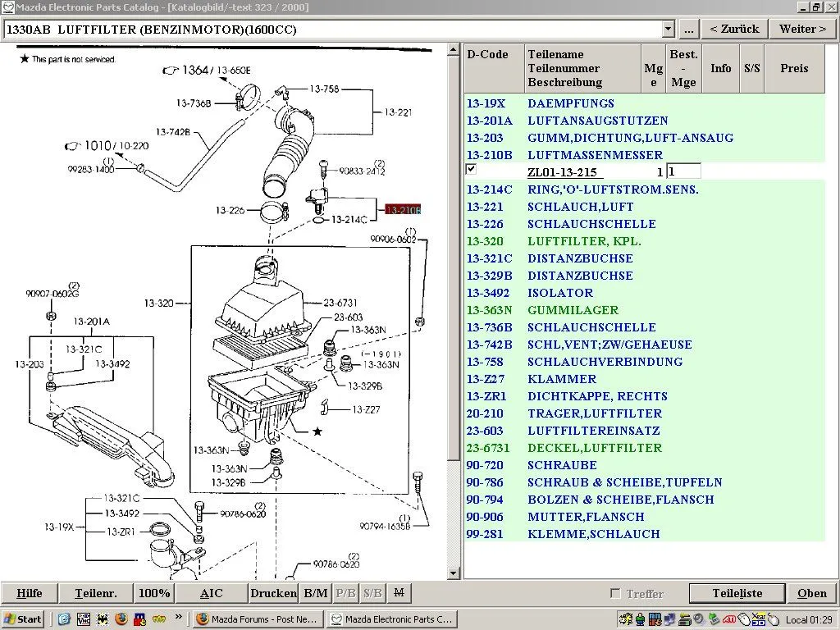This screenshot has width=840, height=630.
Task: Select the LUFTFILTER, KPL. row
Action: (x=584, y=241)
